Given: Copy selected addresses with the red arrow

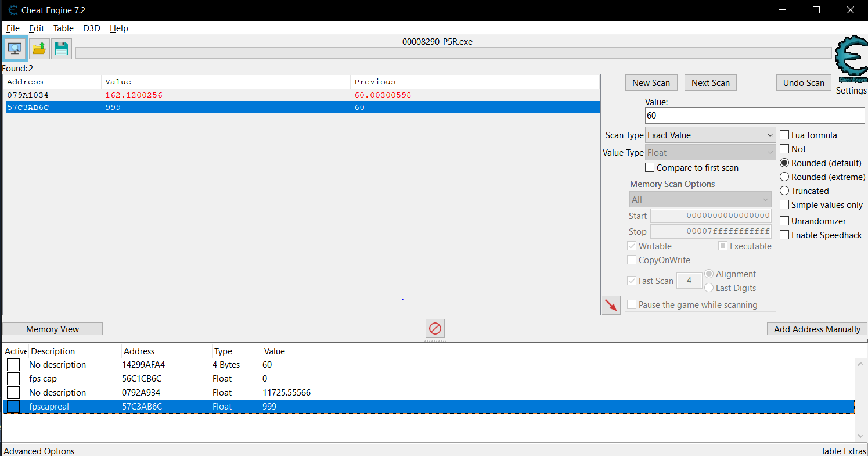Looking at the screenshot, I should coord(611,305).
